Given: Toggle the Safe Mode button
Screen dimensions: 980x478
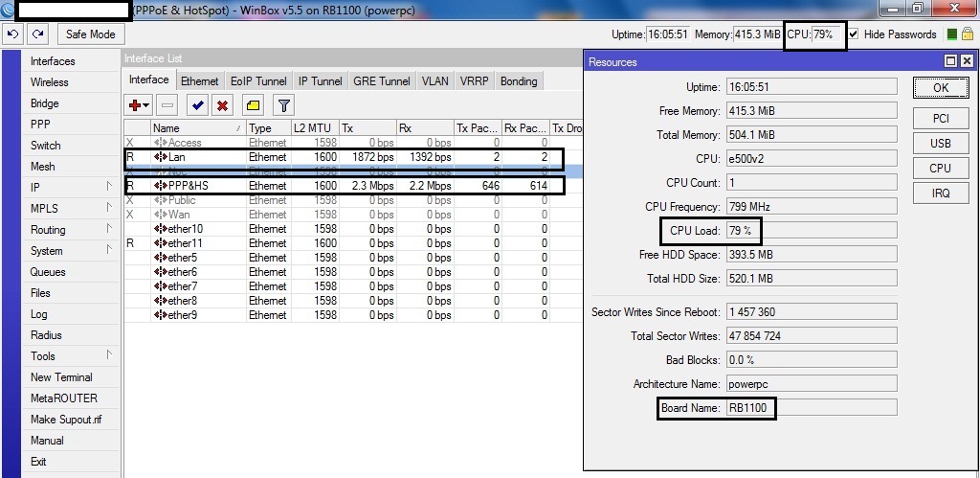Looking at the screenshot, I should click(91, 34).
